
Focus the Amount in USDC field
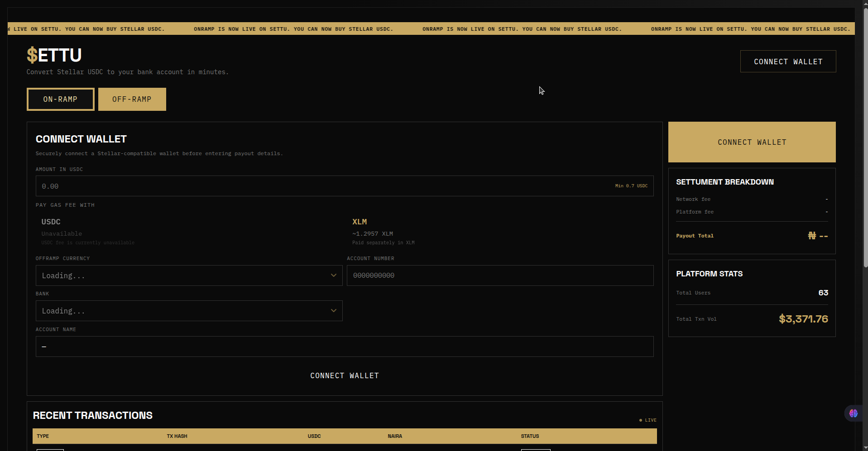[x=345, y=186]
